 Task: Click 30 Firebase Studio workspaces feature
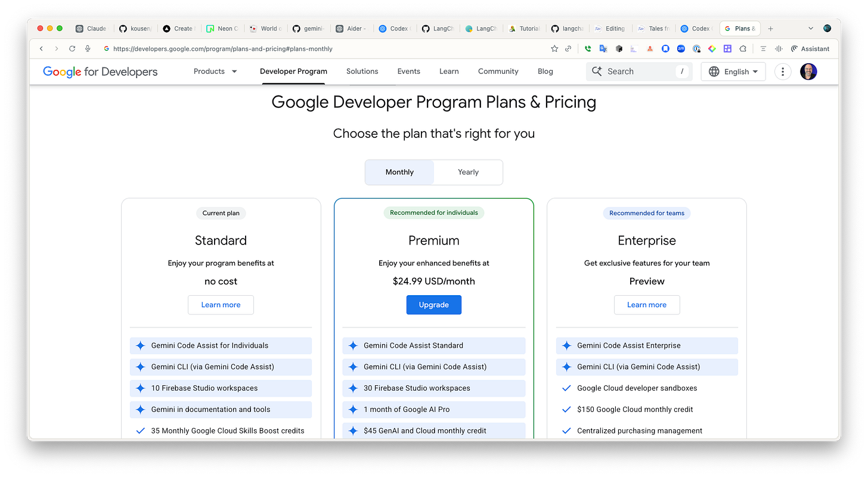click(434, 388)
